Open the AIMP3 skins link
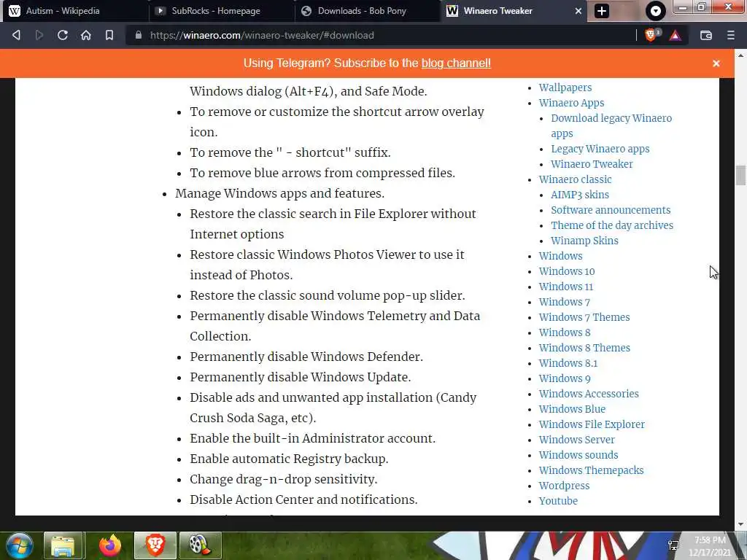747x560 pixels. coord(580,195)
